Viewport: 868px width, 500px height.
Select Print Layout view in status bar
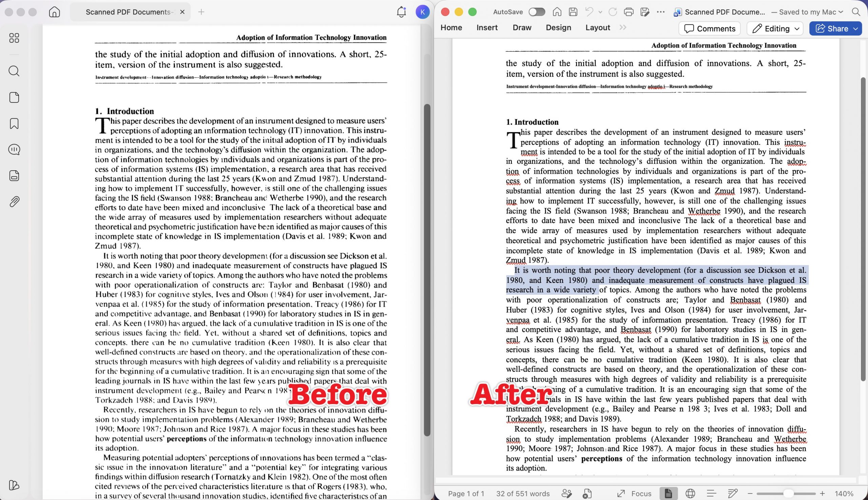(x=668, y=494)
